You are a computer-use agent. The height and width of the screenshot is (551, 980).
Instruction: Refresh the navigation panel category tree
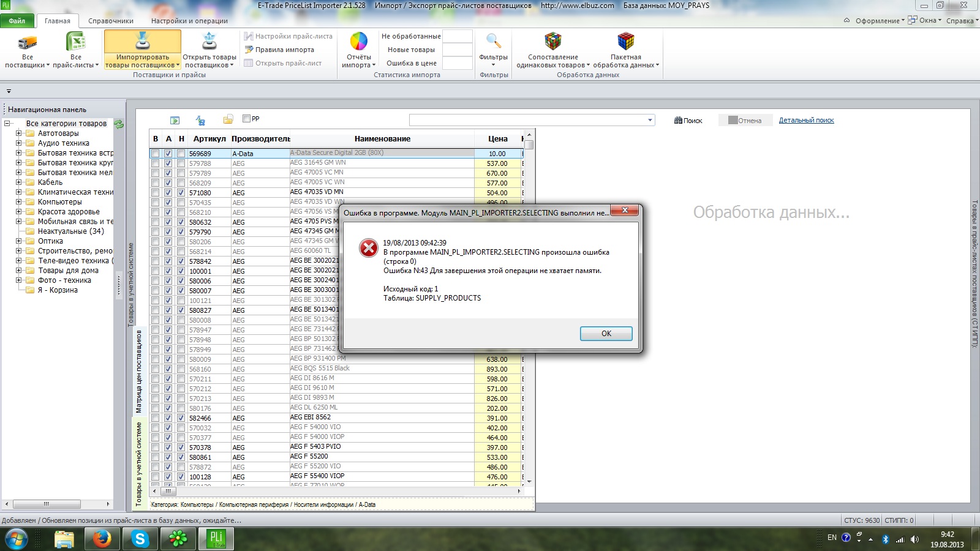(119, 124)
